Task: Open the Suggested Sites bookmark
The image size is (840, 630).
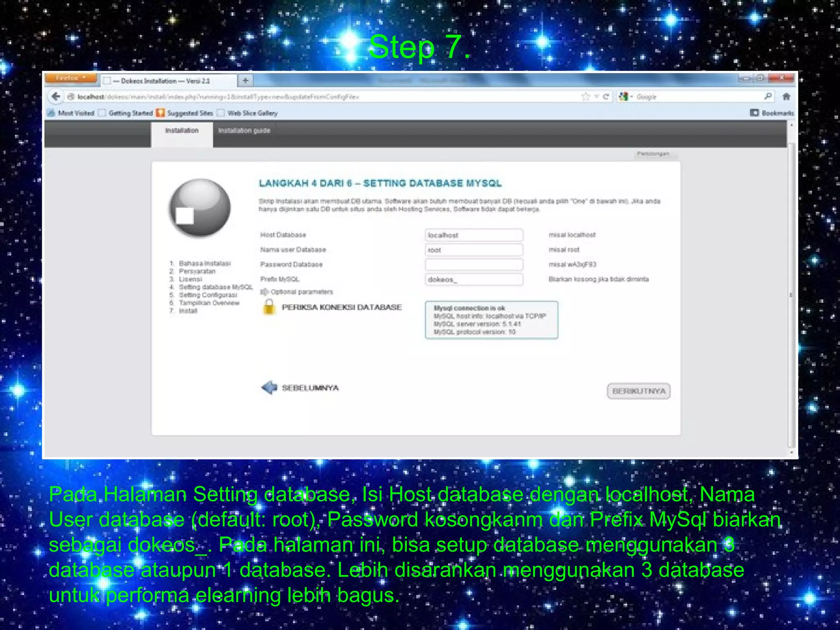Action: pos(185,113)
